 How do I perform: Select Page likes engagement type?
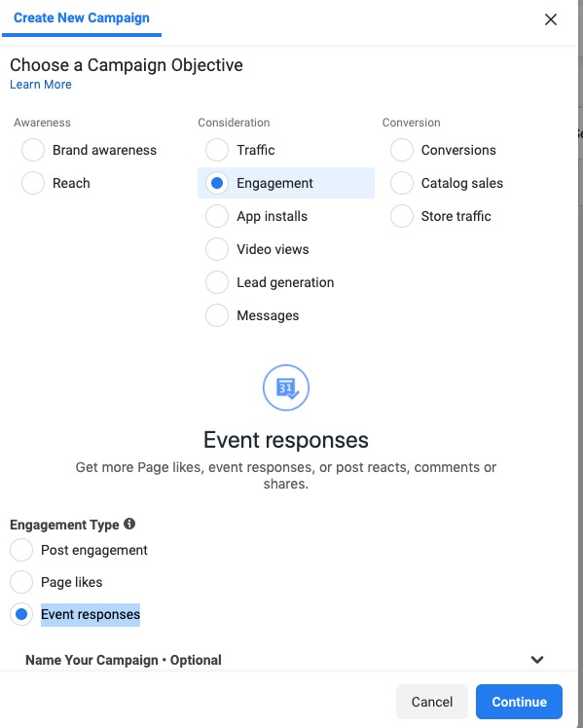click(21, 582)
